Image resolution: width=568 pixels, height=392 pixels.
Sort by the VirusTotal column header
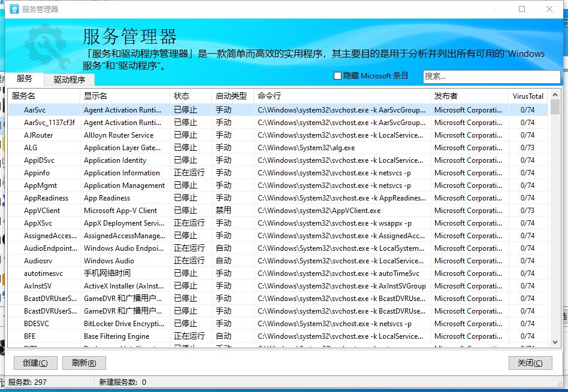click(530, 96)
